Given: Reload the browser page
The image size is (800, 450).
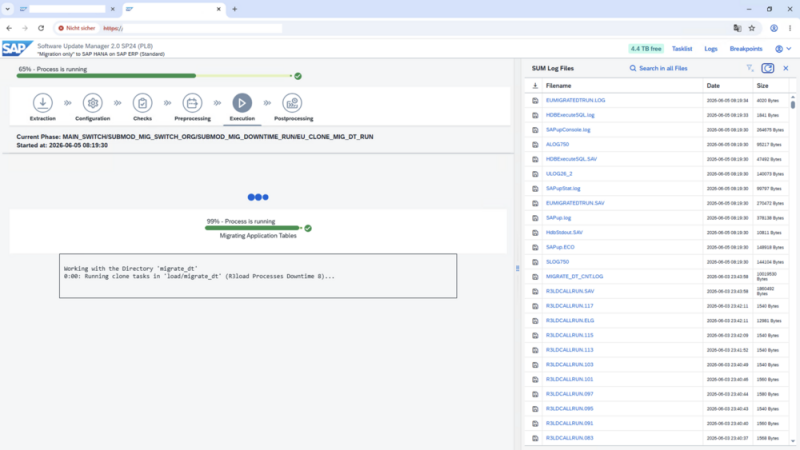Looking at the screenshot, I should click(x=41, y=28).
